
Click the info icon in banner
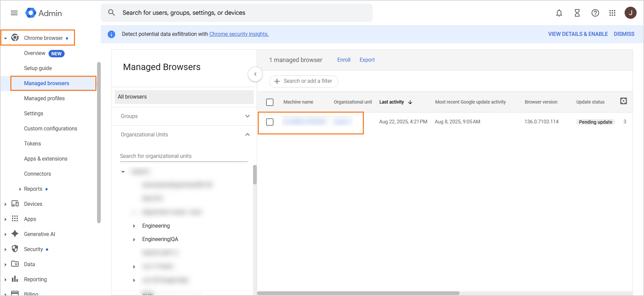(x=111, y=34)
